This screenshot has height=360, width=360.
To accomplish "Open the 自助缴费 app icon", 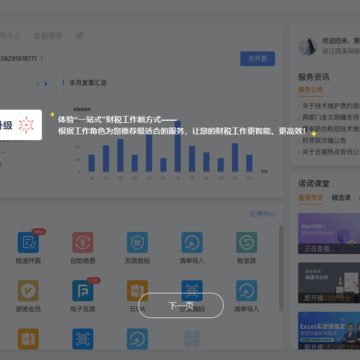I will tap(83, 242).
